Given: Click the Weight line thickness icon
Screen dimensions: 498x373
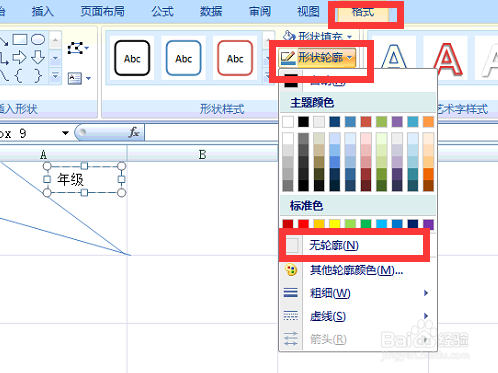Looking at the screenshot, I should coord(291,293).
